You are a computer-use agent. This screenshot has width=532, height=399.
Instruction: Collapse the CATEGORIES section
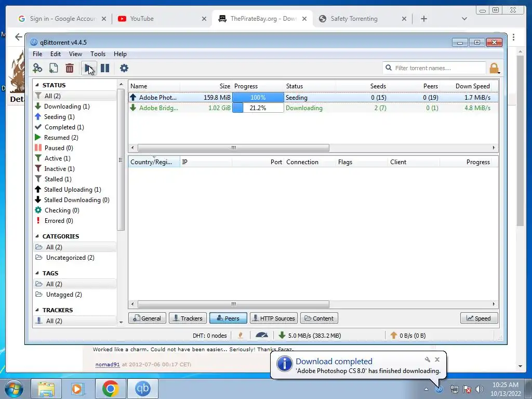click(37, 236)
